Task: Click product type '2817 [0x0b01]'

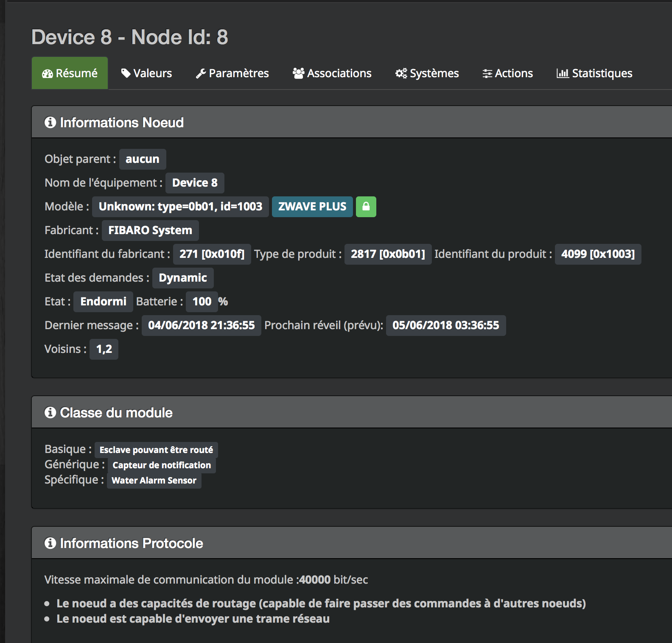Action: [x=388, y=254]
